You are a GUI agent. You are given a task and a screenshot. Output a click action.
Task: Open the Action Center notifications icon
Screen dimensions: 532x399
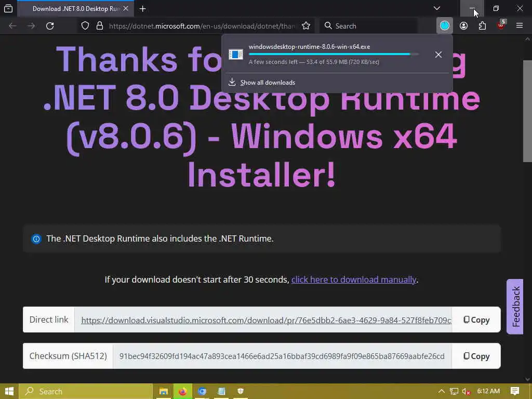(515, 391)
